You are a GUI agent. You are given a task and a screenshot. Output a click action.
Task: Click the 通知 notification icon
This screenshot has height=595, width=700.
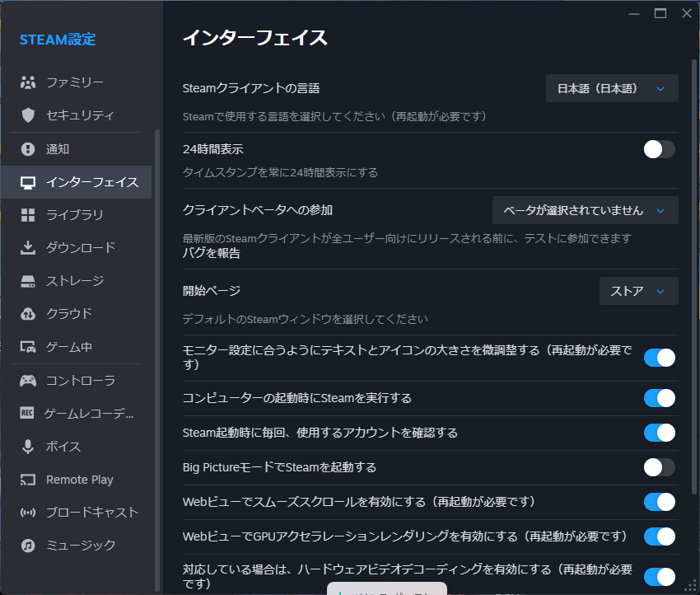tap(28, 148)
